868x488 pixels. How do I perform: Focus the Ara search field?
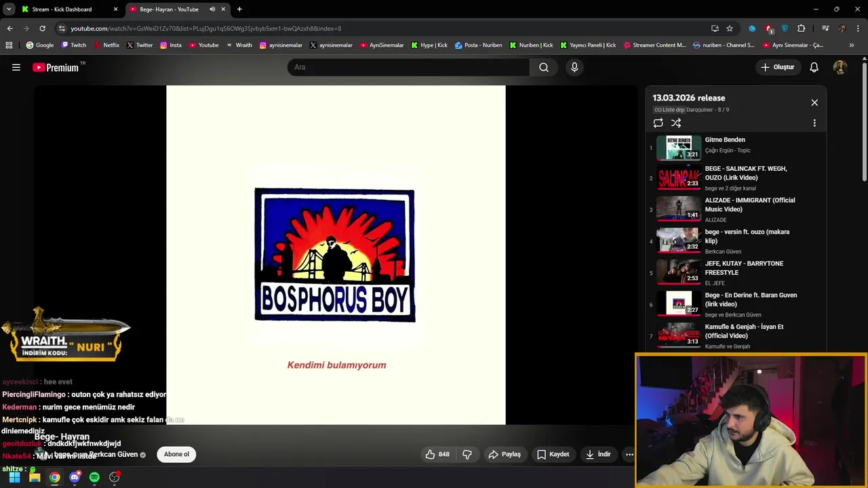click(x=408, y=67)
